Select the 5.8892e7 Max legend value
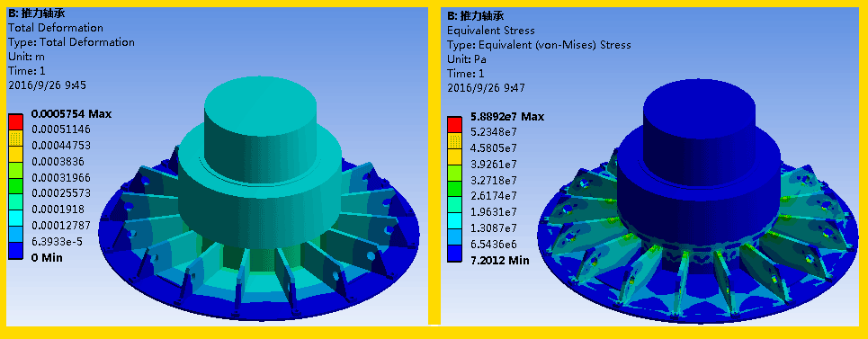This screenshot has width=868, height=339. [506, 117]
